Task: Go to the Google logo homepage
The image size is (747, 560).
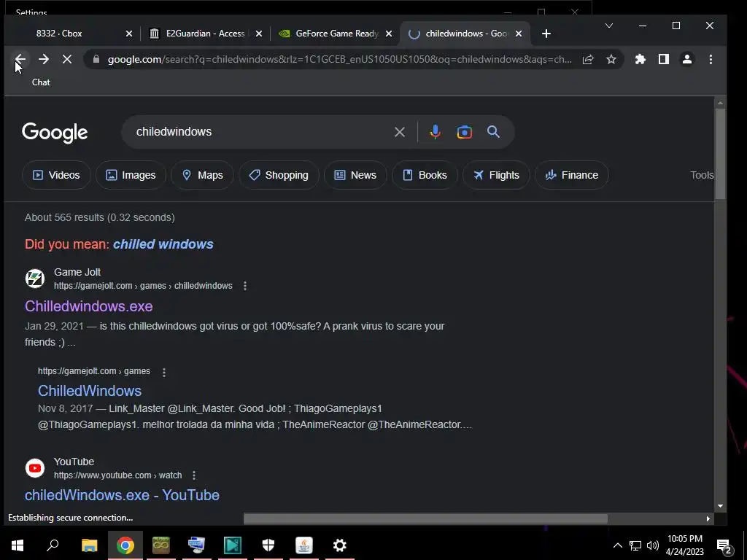Action: click(55, 133)
